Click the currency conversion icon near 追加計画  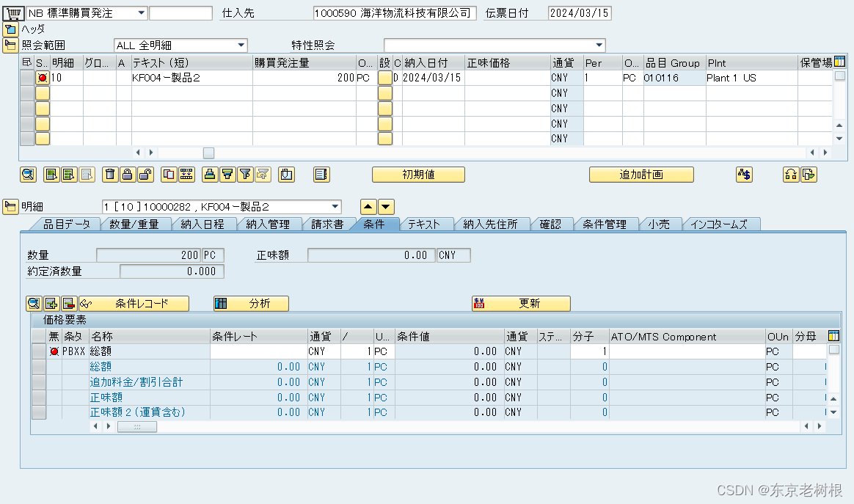pos(744,175)
